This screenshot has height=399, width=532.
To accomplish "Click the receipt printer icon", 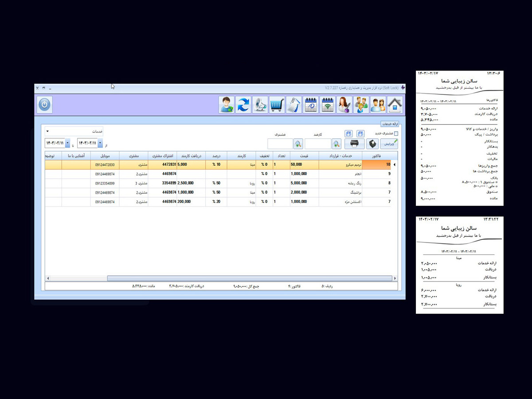I will pos(372,144).
